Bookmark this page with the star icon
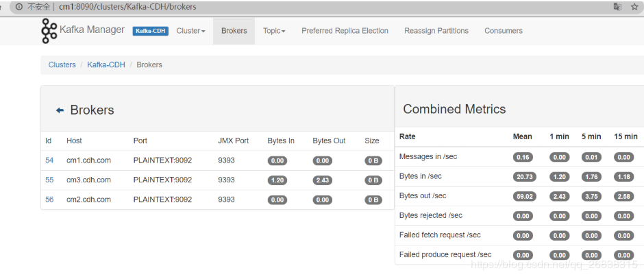The image size is (644, 277). tap(636, 7)
